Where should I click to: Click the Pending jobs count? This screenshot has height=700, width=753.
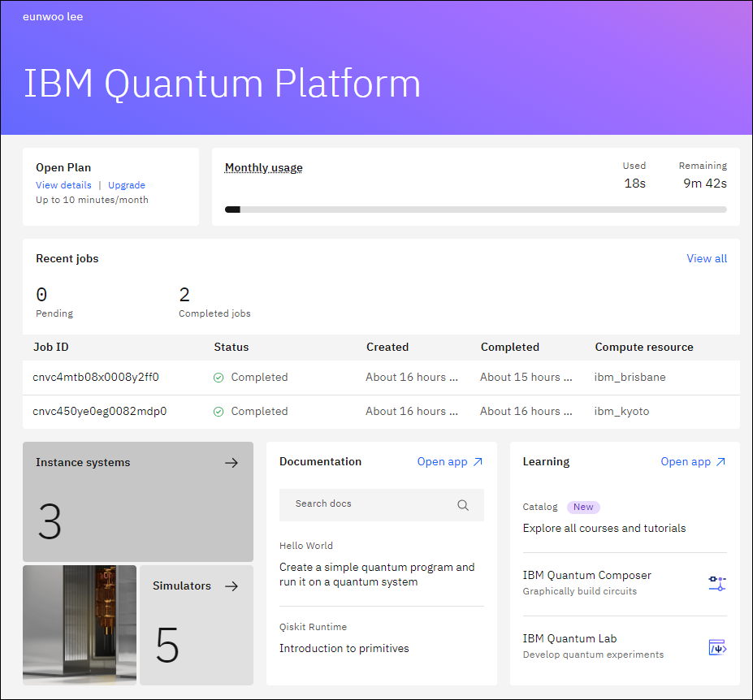[x=41, y=294]
